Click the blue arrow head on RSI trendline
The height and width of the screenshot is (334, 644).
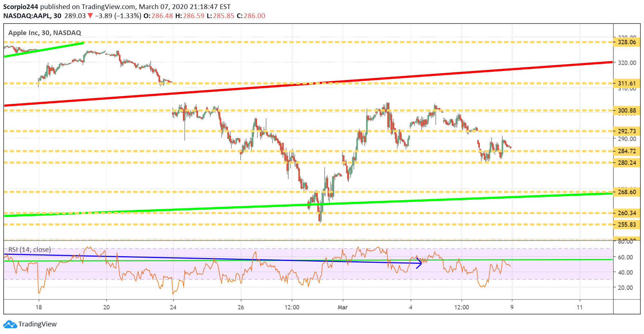tap(419, 263)
